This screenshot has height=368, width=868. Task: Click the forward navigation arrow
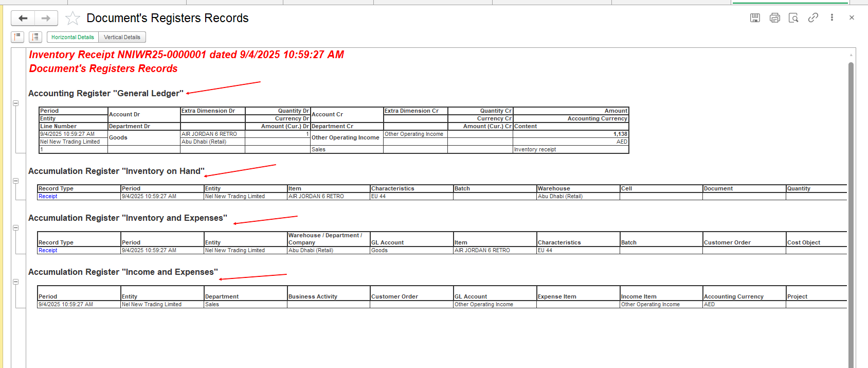point(46,19)
